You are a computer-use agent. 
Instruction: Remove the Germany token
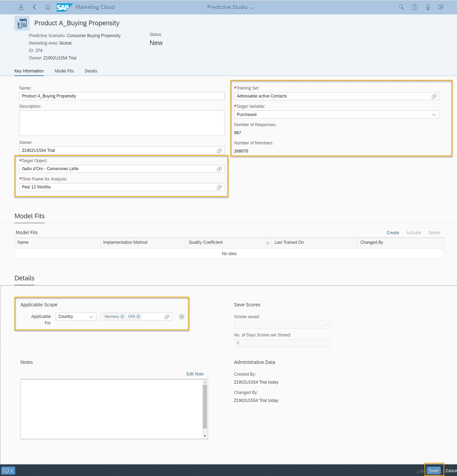(122, 316)
